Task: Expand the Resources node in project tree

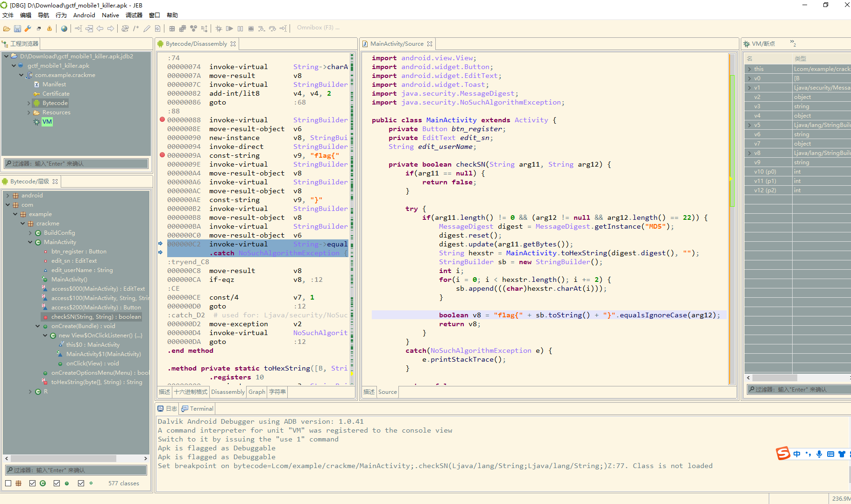Action: 29,112
